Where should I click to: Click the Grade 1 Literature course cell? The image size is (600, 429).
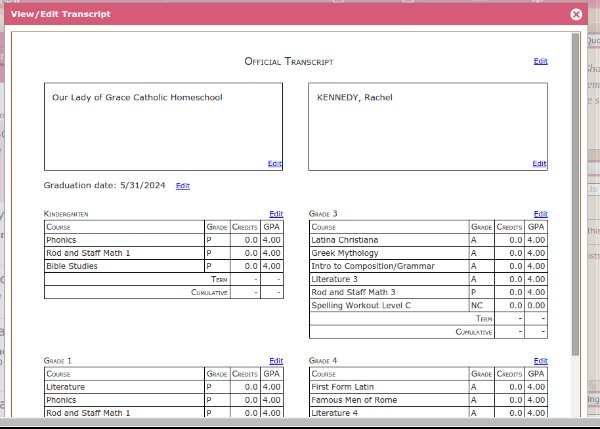[124, 387]
